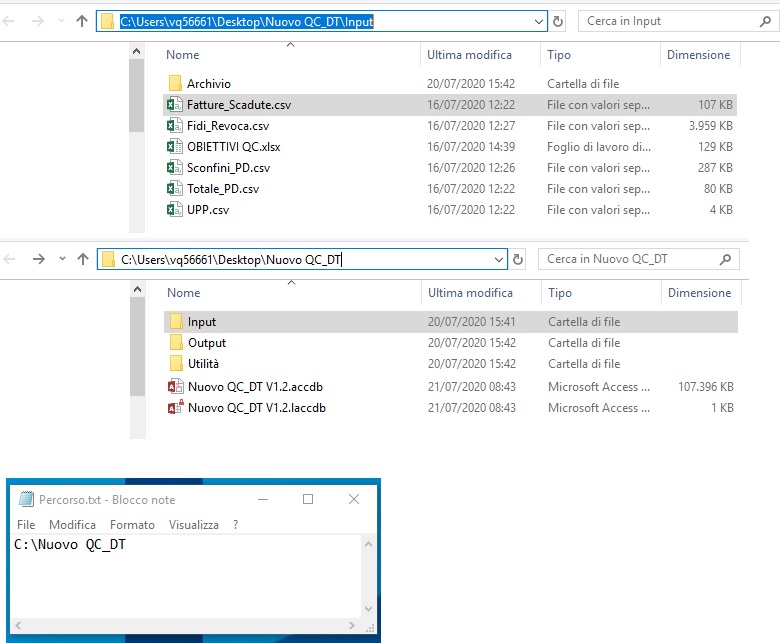The height and width of the screenshot is (643, 780).
Task: Maximize the Percorso.txt Blocco note window
Action: pyautogui.click(x=308, y=499)
